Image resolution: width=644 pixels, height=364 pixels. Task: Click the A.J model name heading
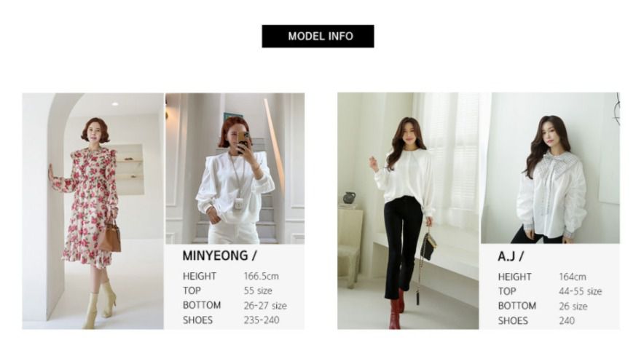511,256
